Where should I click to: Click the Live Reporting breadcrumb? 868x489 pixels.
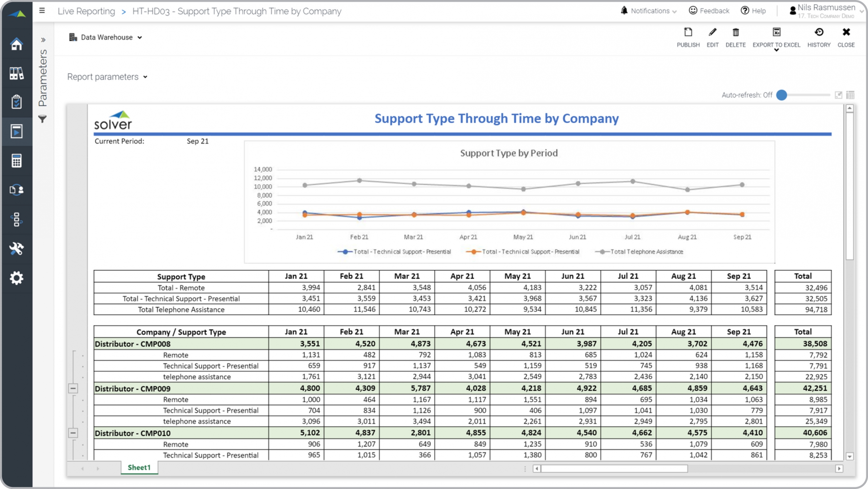86,11
